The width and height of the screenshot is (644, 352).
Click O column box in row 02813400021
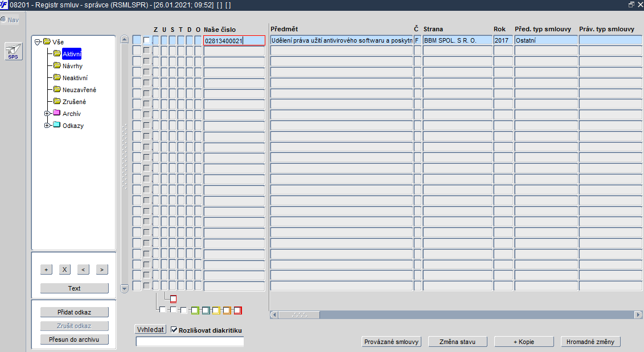click(198, 40)
